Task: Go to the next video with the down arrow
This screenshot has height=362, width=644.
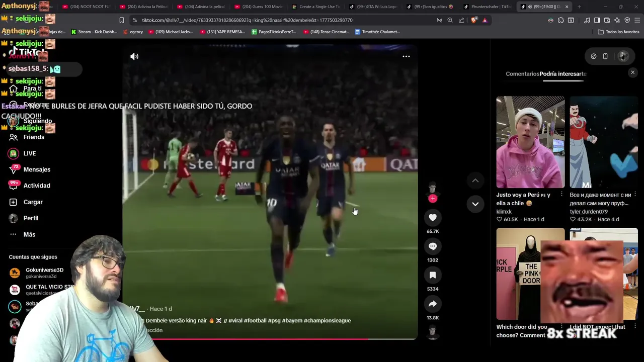Action: [475, 204]
